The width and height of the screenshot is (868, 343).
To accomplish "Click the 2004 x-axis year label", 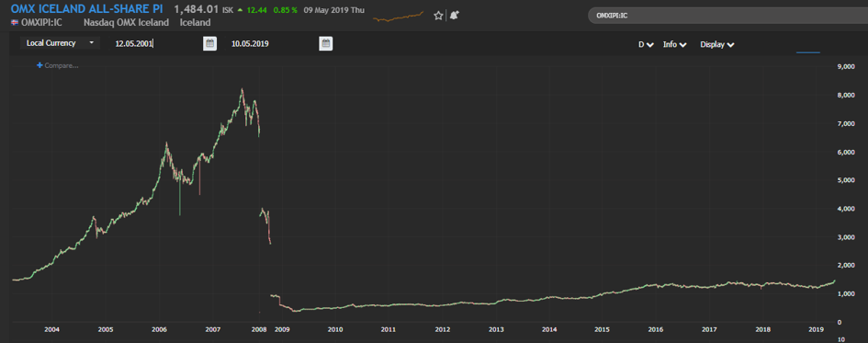I will pyautogui.click(x=52, y=330).
